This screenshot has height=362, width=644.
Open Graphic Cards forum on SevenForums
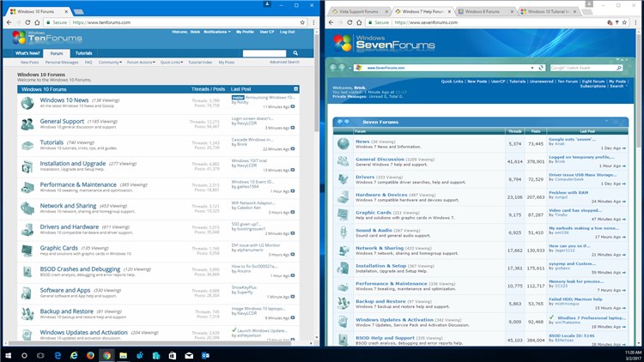(374, 213)
